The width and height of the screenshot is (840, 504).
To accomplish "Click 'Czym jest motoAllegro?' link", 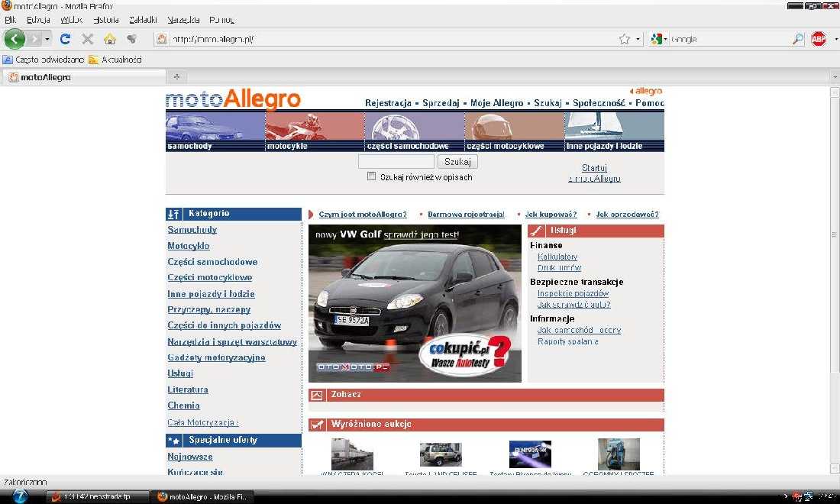I will click(363, 215).
